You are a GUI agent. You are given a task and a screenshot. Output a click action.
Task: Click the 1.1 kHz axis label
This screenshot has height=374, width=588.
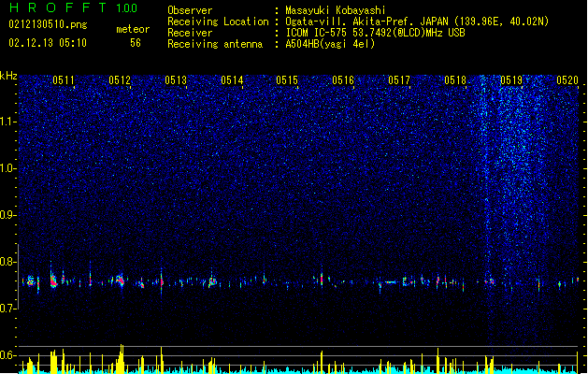coord(8,122)
